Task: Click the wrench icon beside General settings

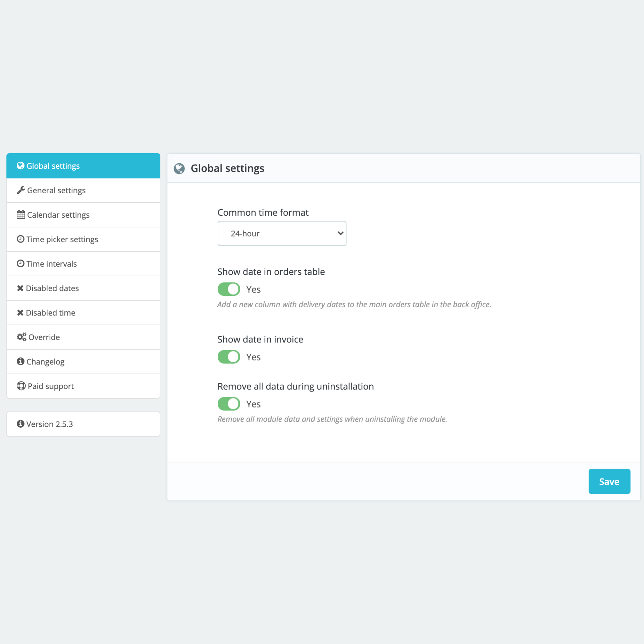Action: tap(21, 190)
